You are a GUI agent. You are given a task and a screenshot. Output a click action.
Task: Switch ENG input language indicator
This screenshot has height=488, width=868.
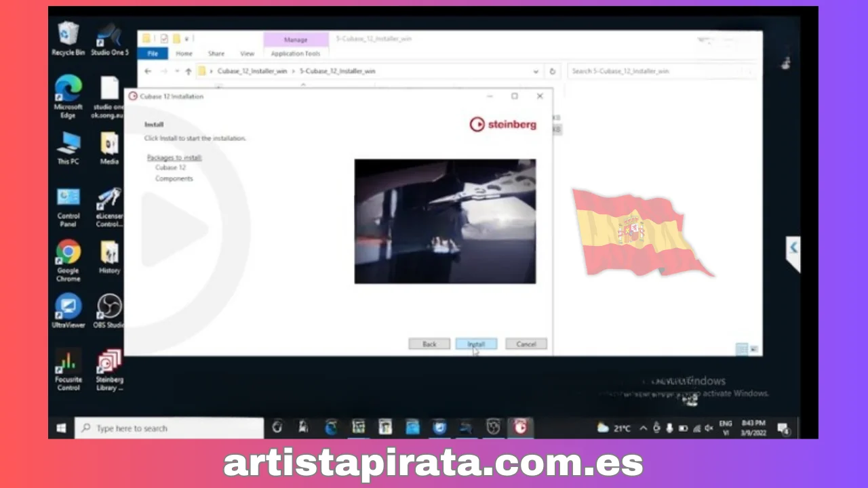tap(726, 428)
